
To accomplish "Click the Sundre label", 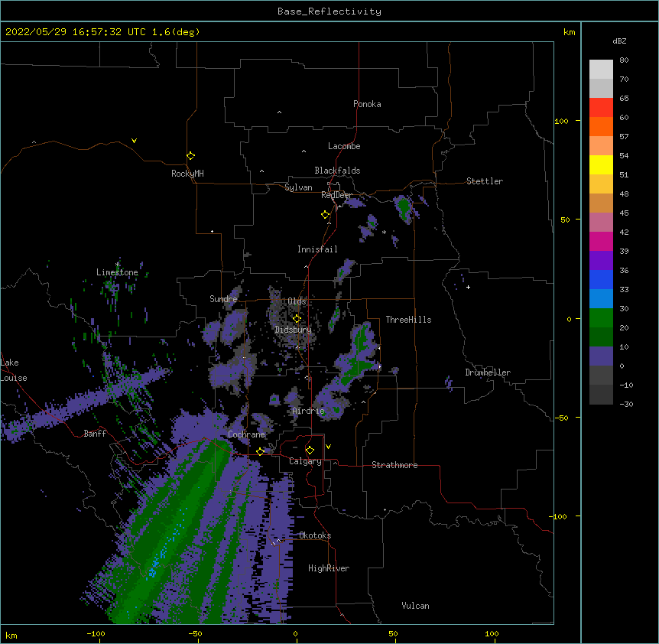I will tap(223, 299).
